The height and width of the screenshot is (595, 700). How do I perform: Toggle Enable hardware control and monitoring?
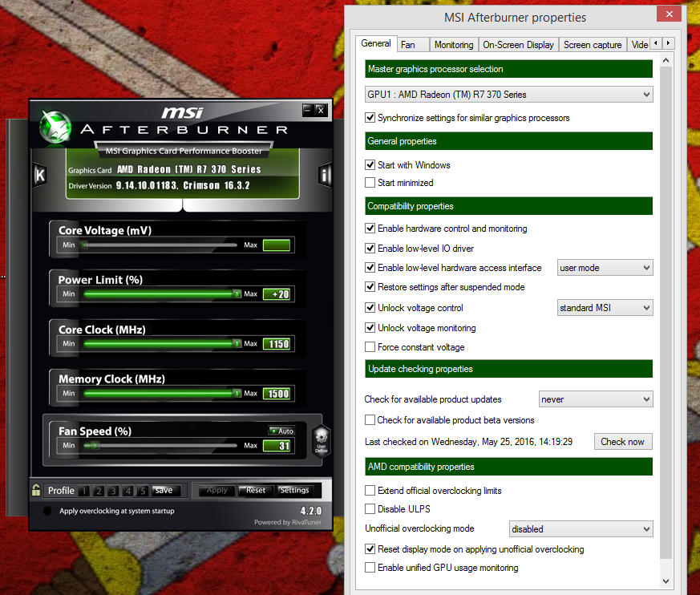point(370,228)
